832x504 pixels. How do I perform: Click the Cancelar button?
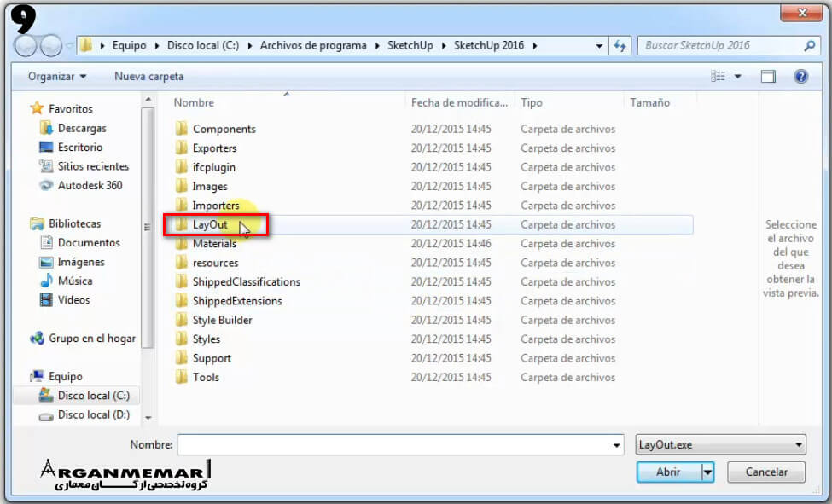pyautogui.click(x=766, y=472)
